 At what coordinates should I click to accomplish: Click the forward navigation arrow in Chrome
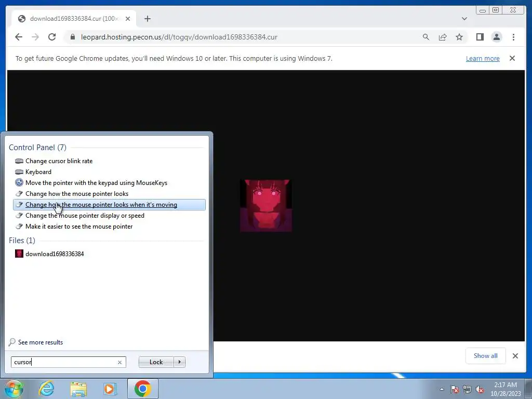35,37
